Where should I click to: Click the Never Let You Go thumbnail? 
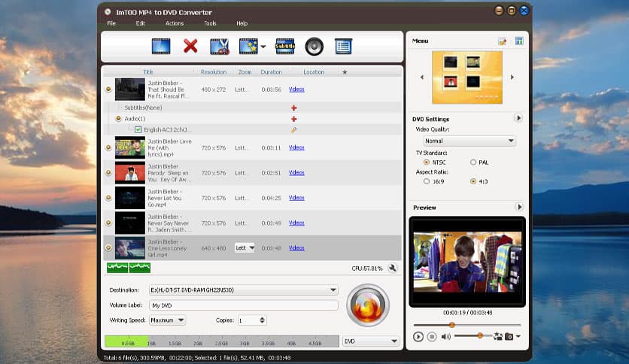(x=130, y=198)
